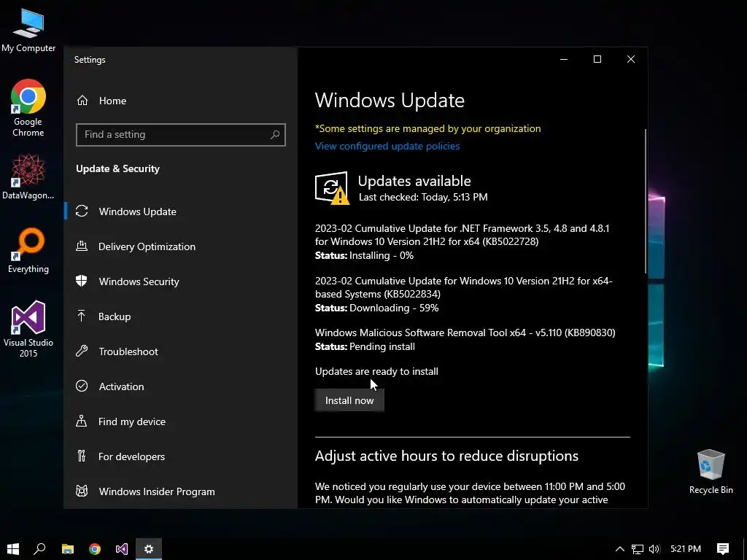Image resolution: width=747 pixels, height=560 pixels.
Task: Click the 'Status: Installing - 0%' text
Action: point(364,256)
